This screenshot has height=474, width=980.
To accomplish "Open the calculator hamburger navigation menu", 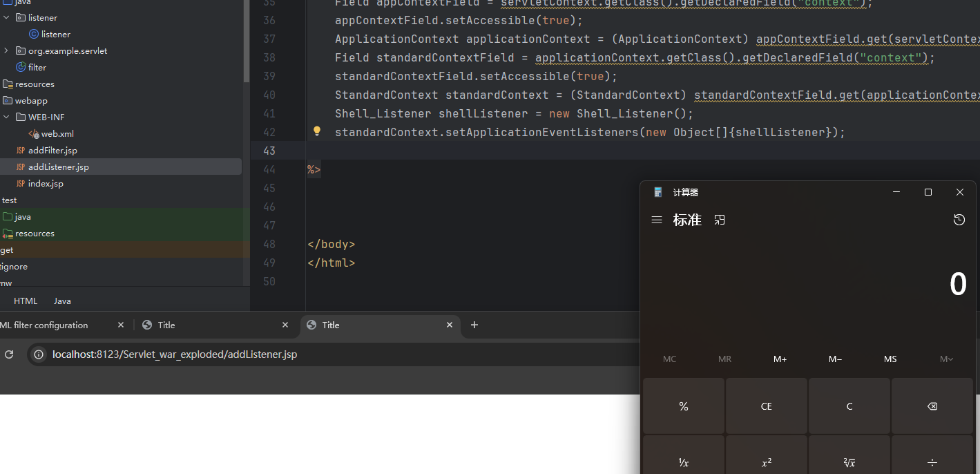I will click(x=657, y=220).
